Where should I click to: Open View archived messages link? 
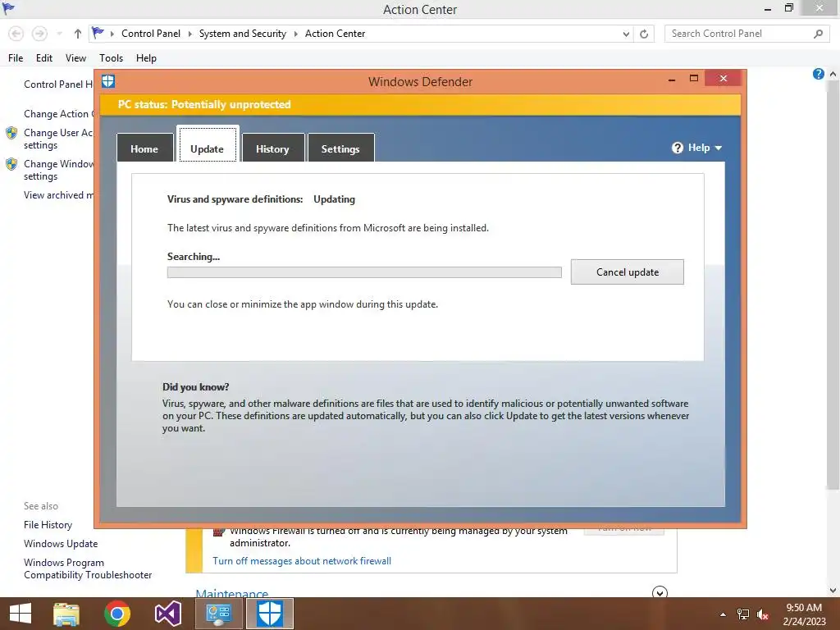(58, 195)
